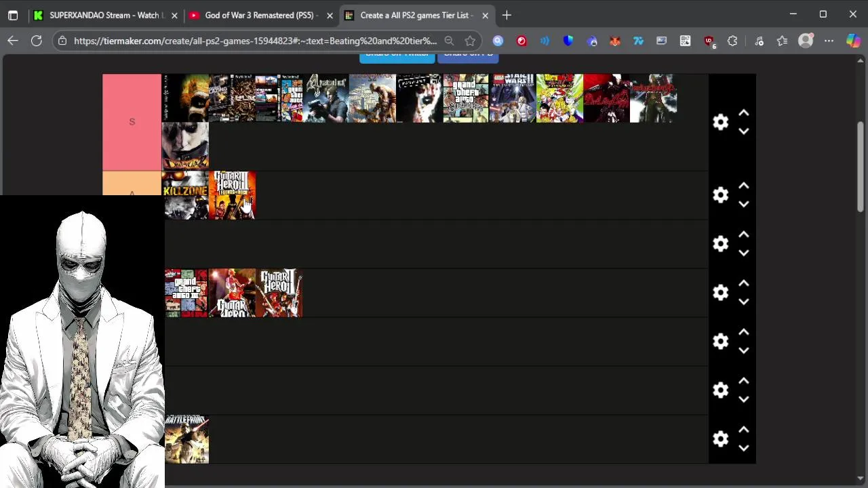
Task: Move the GTA III row down
Action: (743, 302)
